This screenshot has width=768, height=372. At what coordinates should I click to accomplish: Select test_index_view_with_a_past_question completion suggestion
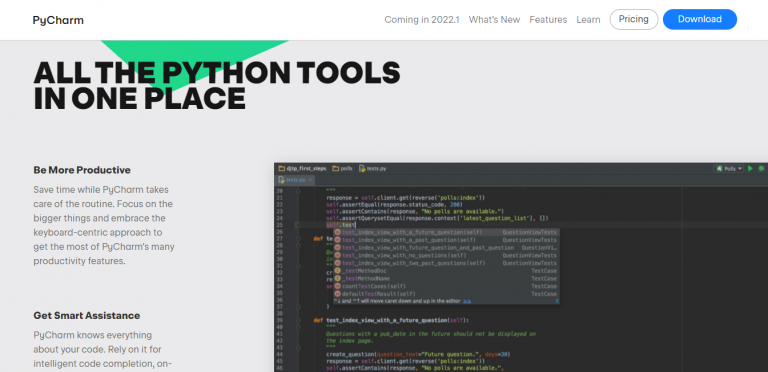click(447, 240)
